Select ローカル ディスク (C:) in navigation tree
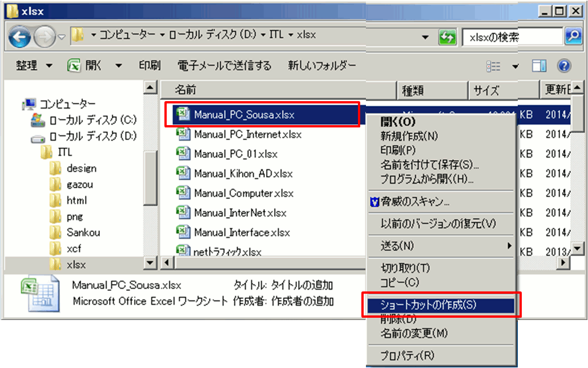Image resolution: width=588 pixels, height=368 pixels. (x=92, y=120)
